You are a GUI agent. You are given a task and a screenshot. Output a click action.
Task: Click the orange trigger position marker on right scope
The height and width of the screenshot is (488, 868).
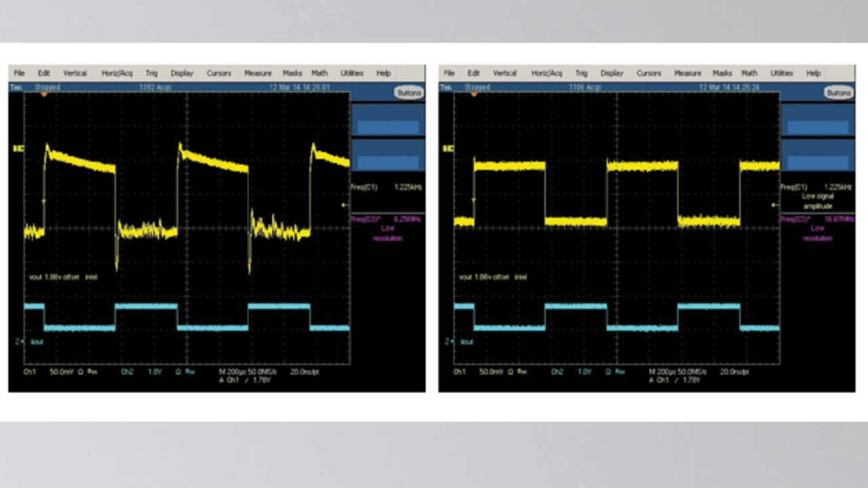pos(474,94)
